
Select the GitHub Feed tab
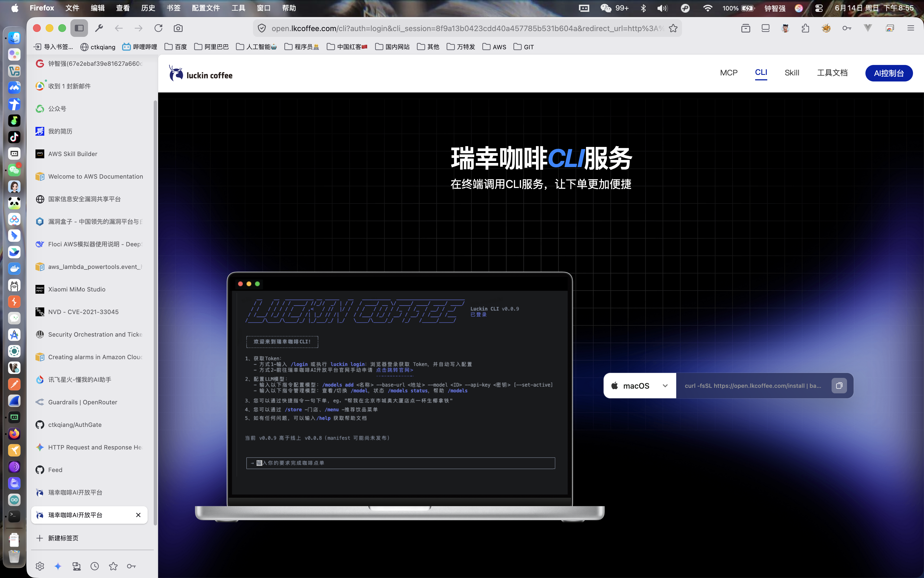click(x=89, y=470)
